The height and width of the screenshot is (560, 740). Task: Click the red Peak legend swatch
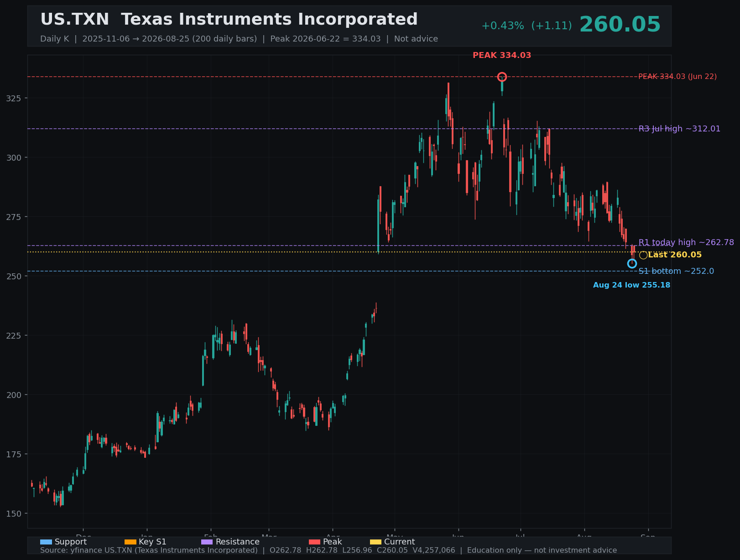[x=315, y=542]
